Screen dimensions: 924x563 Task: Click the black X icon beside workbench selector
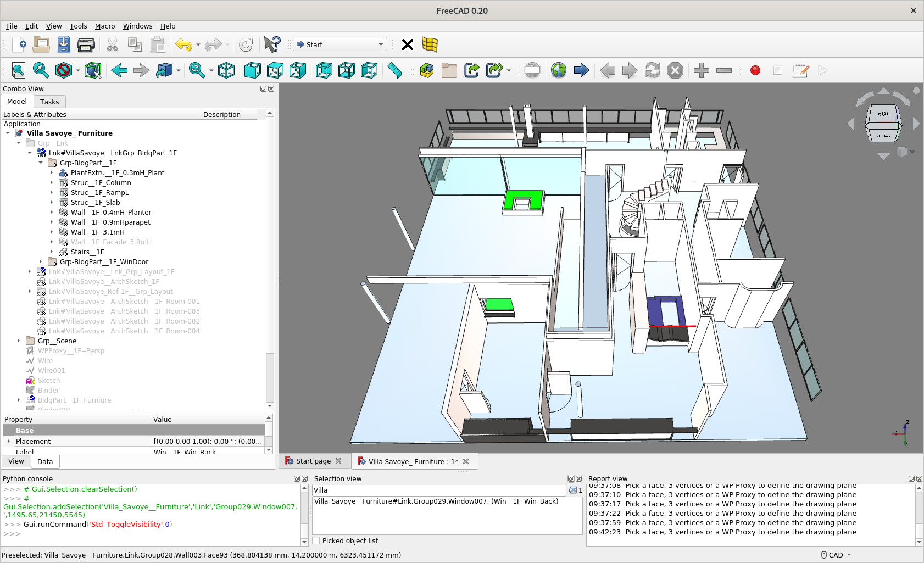pos(407,44)
